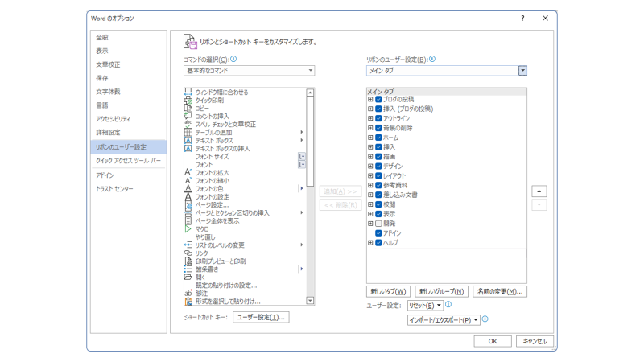This screenshot has height=362, width=644.
Task: Click command list scrollbar up arrow
Action: pyautogui.click(x=310, y=93)
